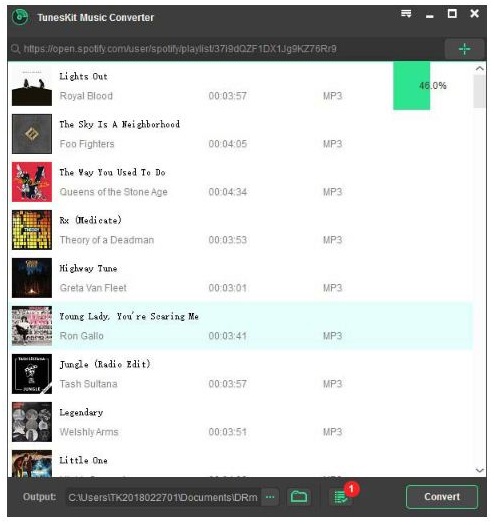Click the Rx (Medicate) album cover

pos(32,230)
